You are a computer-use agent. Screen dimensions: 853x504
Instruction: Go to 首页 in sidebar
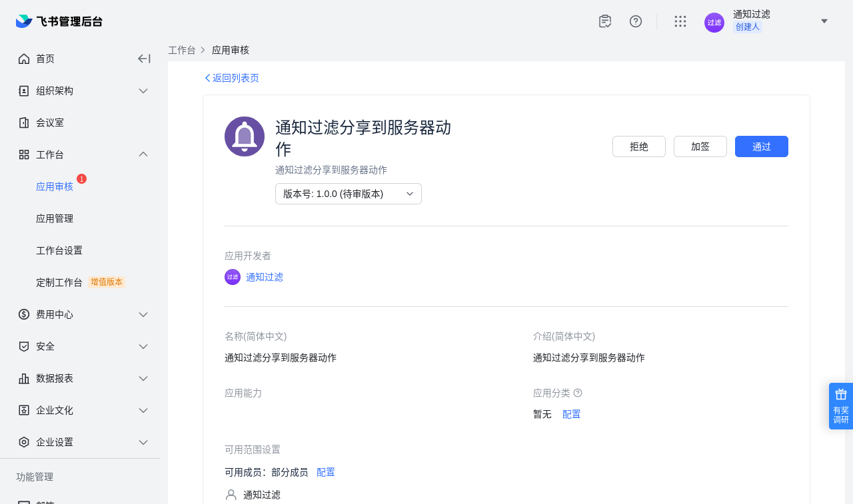coord(45,59)
